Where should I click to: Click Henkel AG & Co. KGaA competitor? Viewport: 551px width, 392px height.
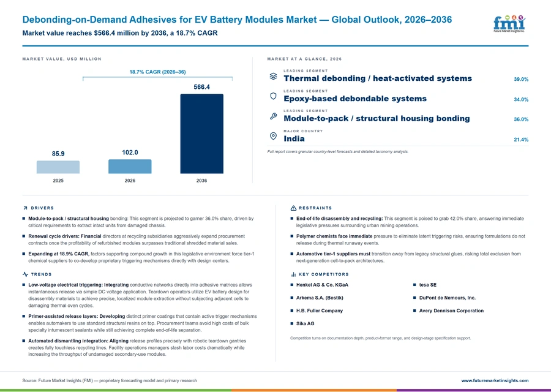coord(322,285)
